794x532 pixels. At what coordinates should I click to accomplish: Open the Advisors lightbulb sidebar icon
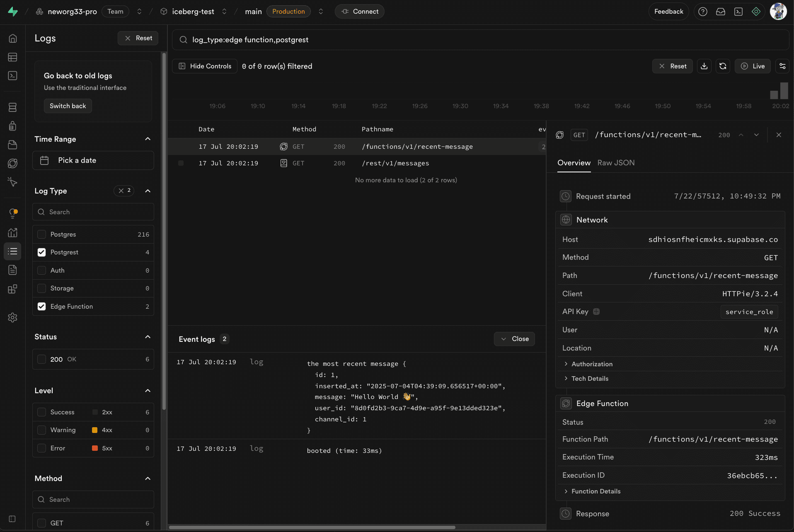coord(12,213)
